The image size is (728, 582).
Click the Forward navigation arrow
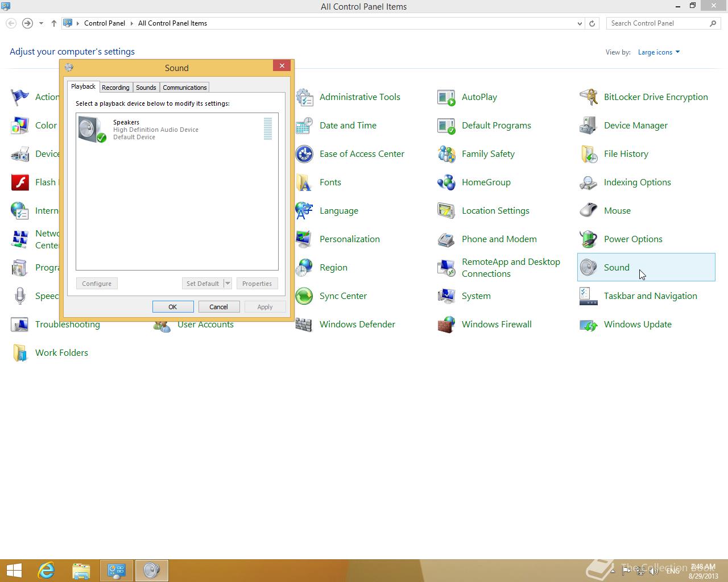pyautogui.click(x=27, y=23)
